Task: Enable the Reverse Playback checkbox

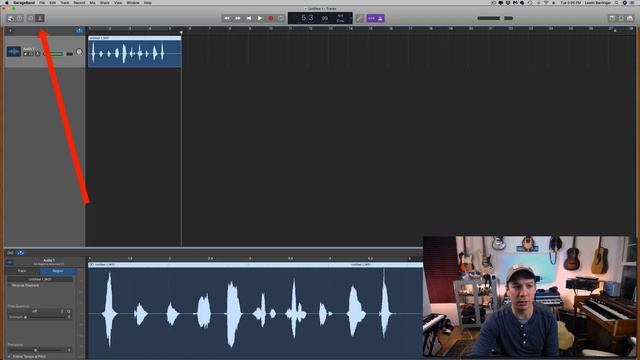Action: [x=9, y=285]
